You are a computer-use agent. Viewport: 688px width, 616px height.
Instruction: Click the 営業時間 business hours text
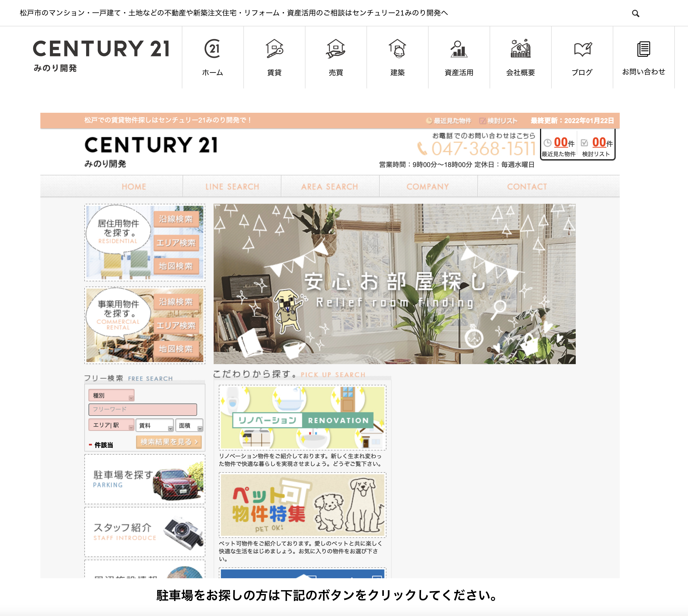click(457, 165)
